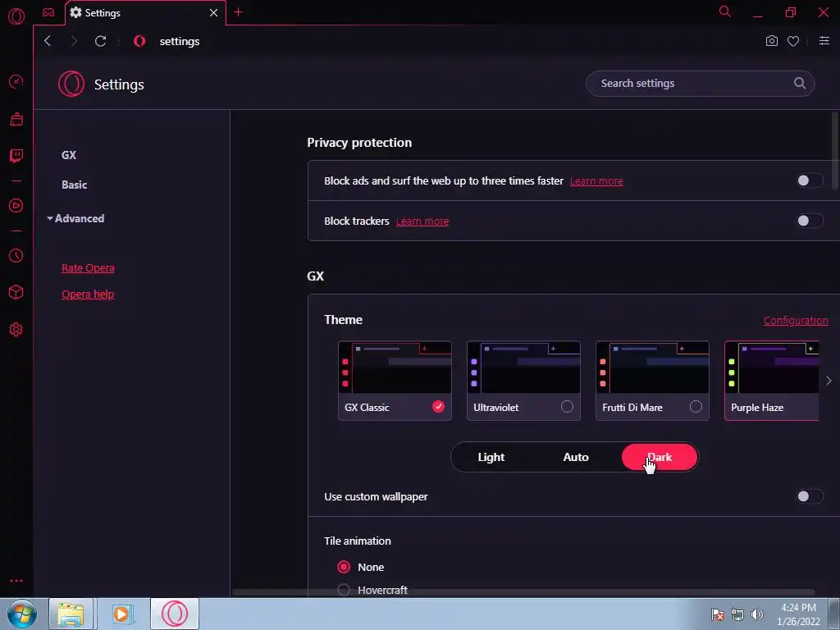
Task: Select the Ultraviolet theme radio
Action: point(567,407)
